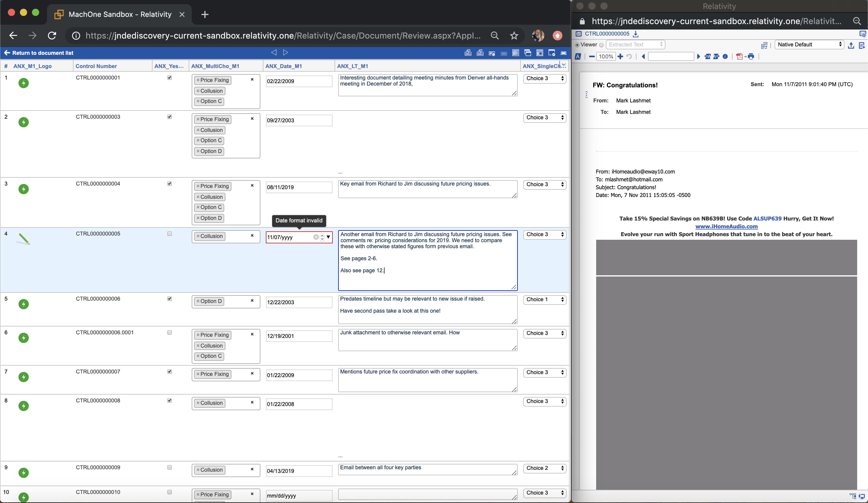Viewport: 868px width, 503px height.
Task: Adjust the viewer zoom percentage slider
Action: pyautogui.click(x=605, y=56)
